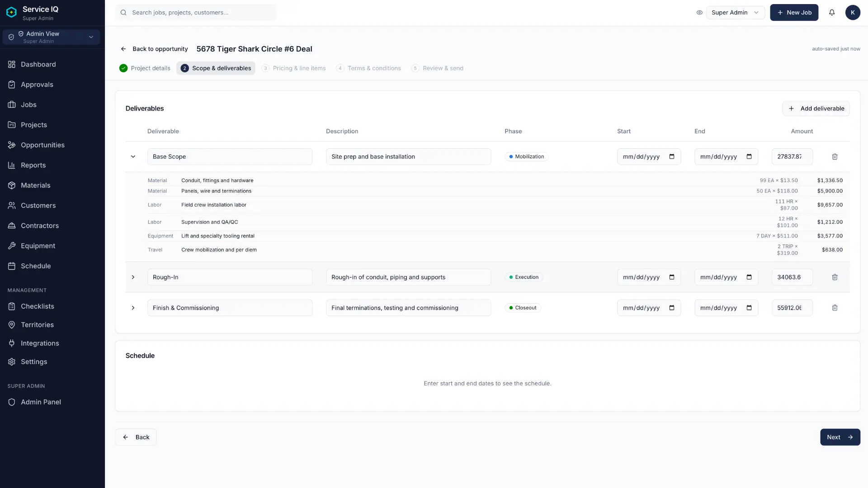Go to Terms & conditions step
Image resolution: width=868 pixels, height=488 pixels.
click(368, 68)
